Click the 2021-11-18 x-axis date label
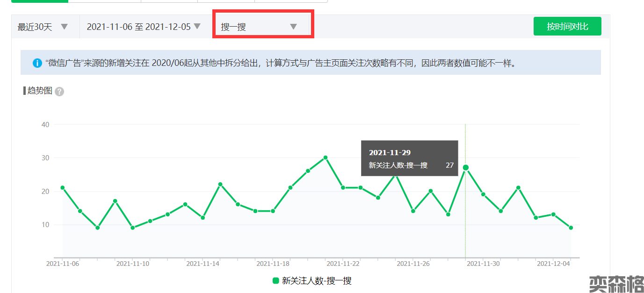 coord(273,264)
